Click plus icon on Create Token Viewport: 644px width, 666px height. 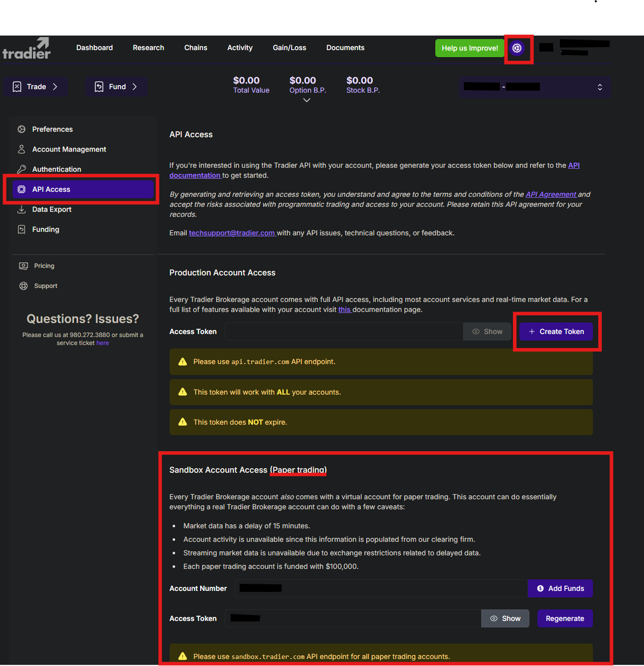tap(532, 331)
